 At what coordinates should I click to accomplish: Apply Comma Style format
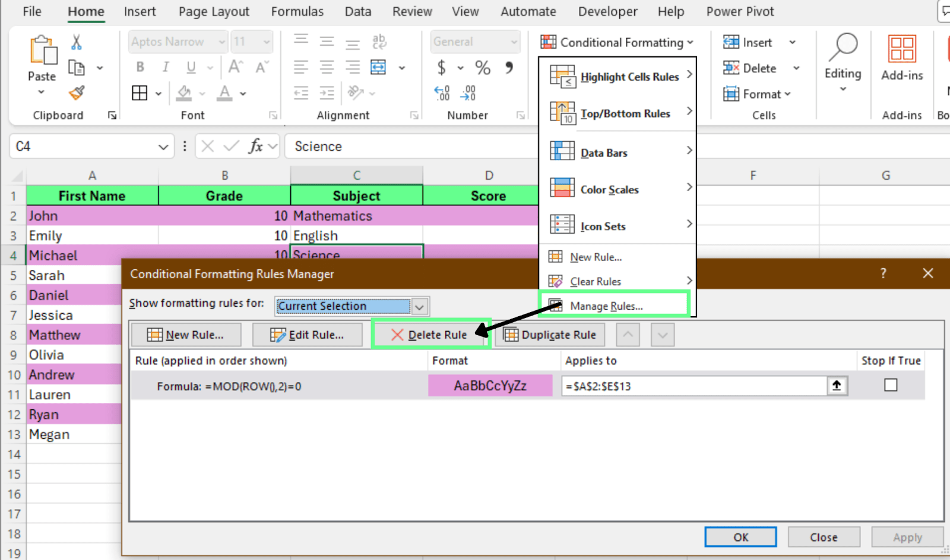tap(509, 67)
